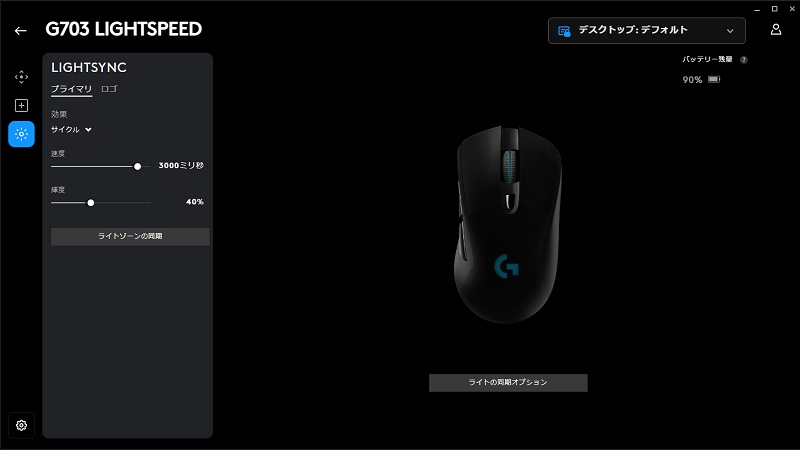Click the mouse scroll wheel lighting zone
Image resolution: width=800 pixels, height=450 pixels.
click(x=510, y=166)
